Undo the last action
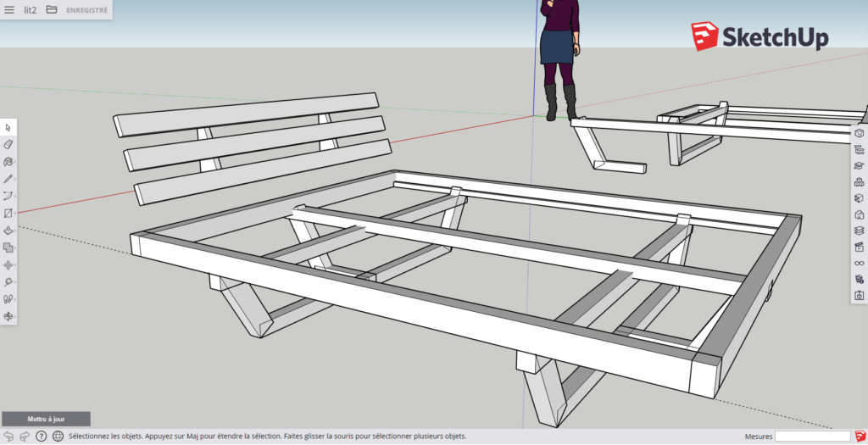Screen dimensions: 868x445 coord(8,437)
